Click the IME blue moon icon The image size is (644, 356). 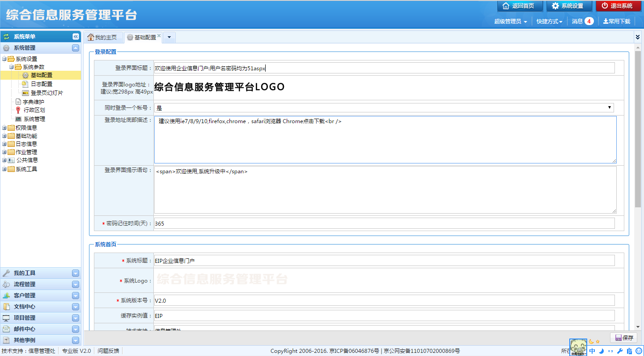pyautogui.click(x=602, y=351)
